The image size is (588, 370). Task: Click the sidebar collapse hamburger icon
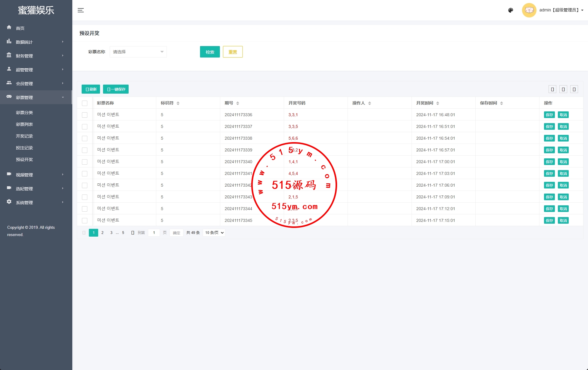(x=81, y=10)
